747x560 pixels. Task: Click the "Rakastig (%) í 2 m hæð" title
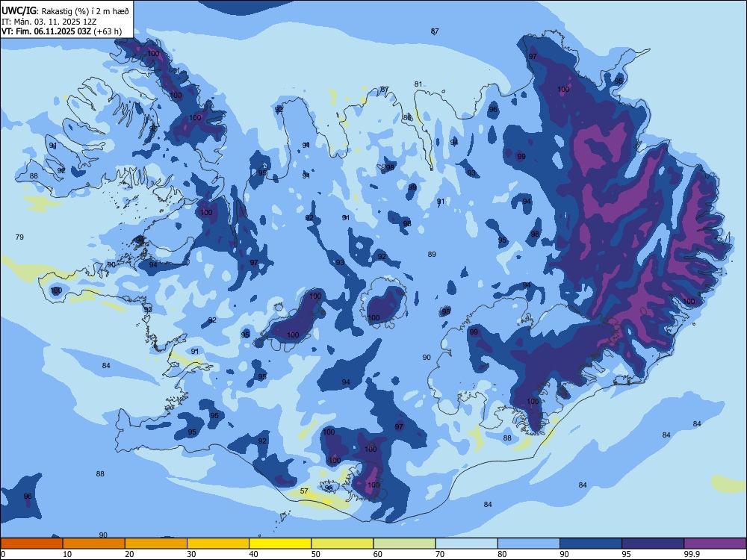[85, 11]
